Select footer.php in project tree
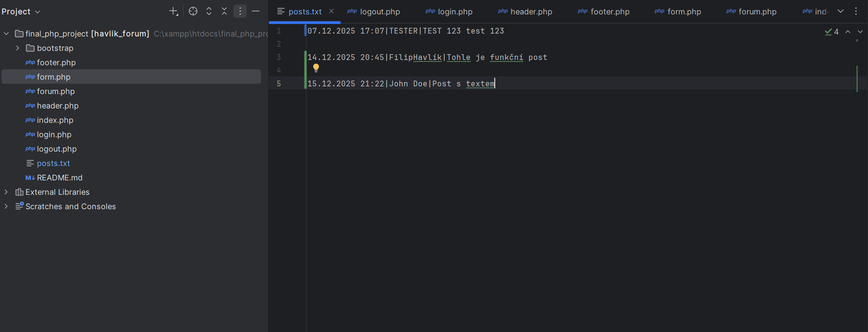This screenshot has height=332, width=868. pos(56,62)
